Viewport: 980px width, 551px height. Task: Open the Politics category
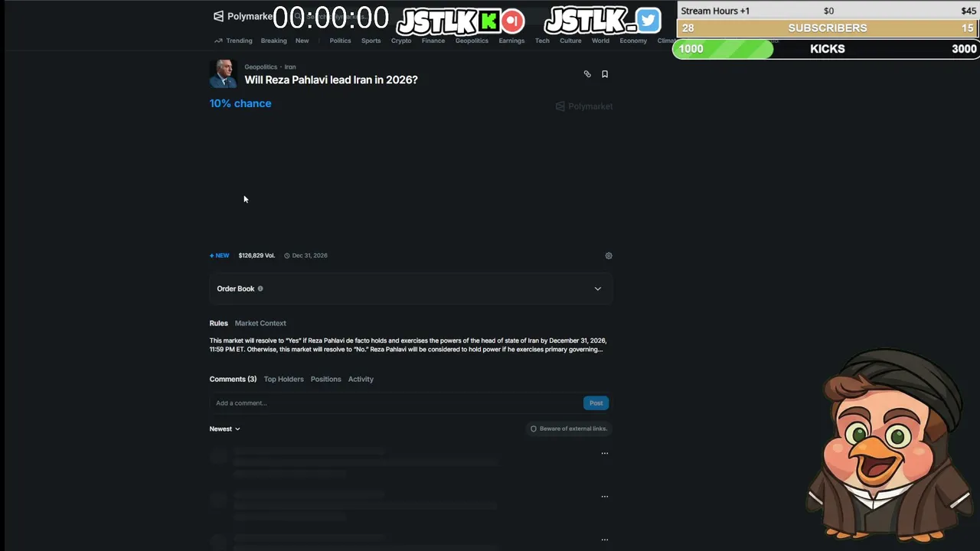click(x=340, y=41)
